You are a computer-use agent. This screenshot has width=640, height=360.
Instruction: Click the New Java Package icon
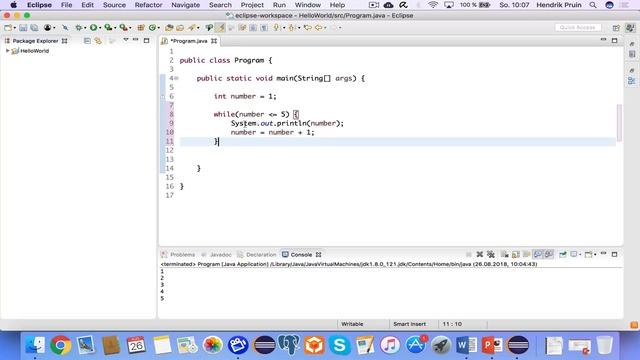pyautogui.click(x=141, y=28)
